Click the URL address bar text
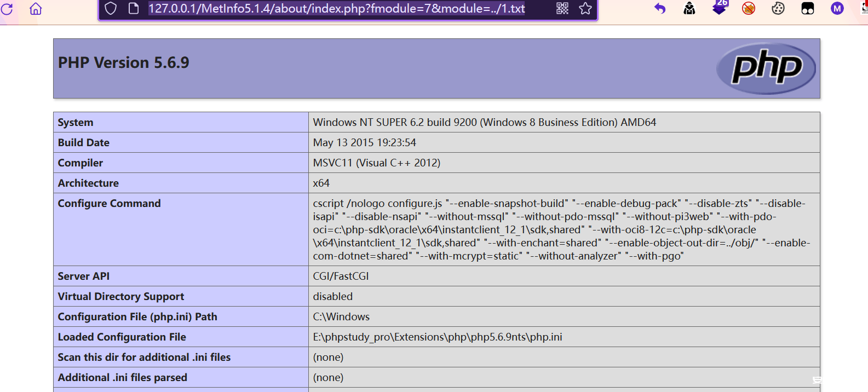The width and height of the screenshot is (868, 392). pyautogui.click(x=336, y=8)
